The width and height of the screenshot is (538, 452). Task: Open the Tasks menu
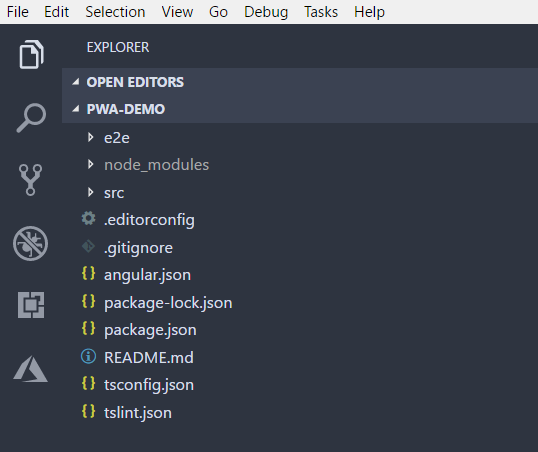[x=321, y=12]
